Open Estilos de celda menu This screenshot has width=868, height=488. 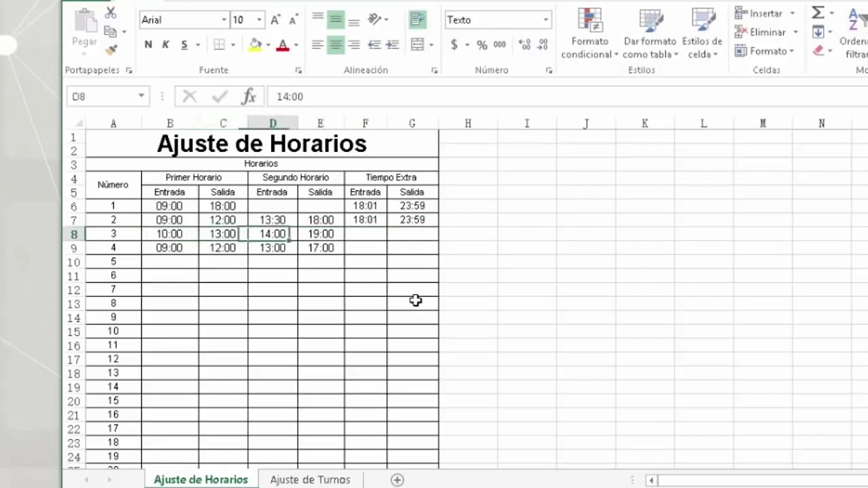(703, 34)
